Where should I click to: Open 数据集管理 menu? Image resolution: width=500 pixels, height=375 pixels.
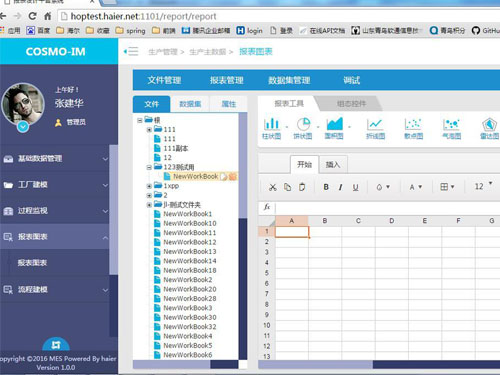point(289,80)
